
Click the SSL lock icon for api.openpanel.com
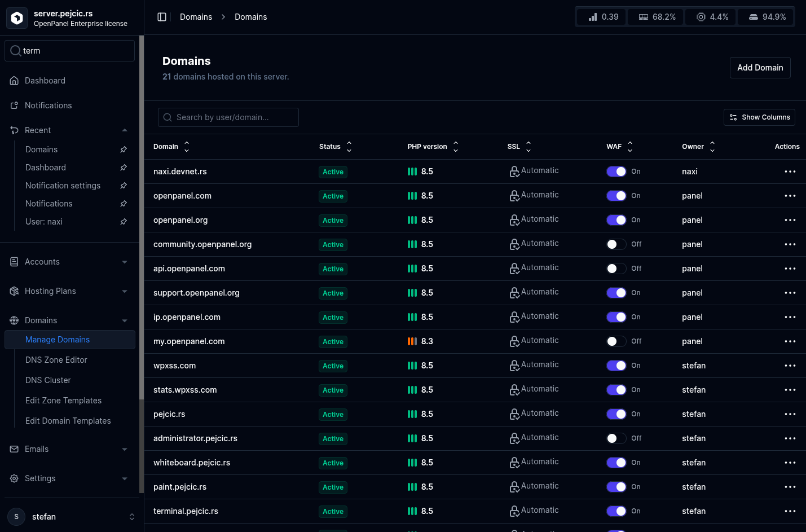coord(514,269)
